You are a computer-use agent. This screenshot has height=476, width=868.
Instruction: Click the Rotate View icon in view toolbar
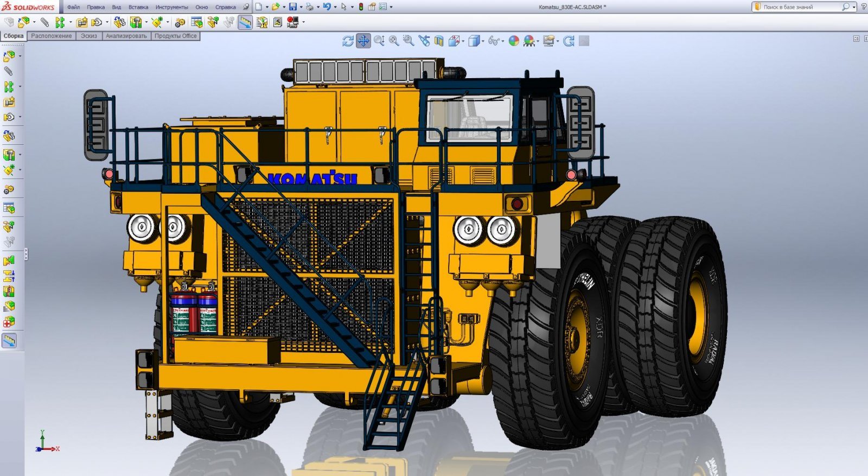[348, 41]
